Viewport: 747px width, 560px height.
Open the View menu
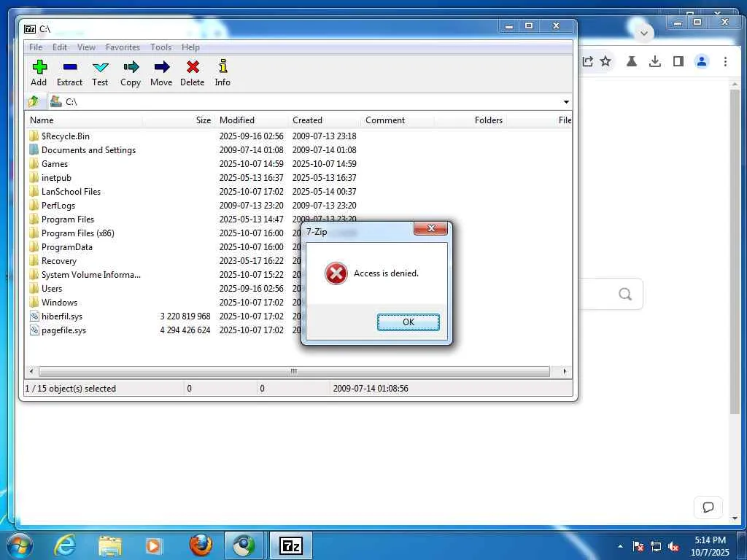pyautogui.click(x=86, y=47)
